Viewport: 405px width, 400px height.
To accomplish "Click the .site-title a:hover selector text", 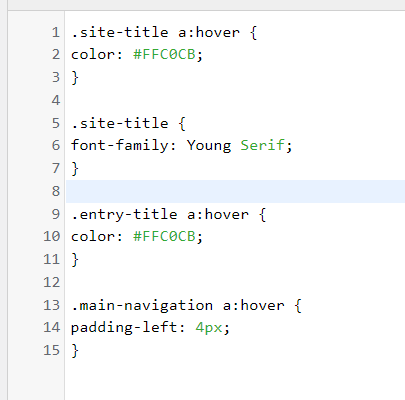I will [x=155, y=32].
